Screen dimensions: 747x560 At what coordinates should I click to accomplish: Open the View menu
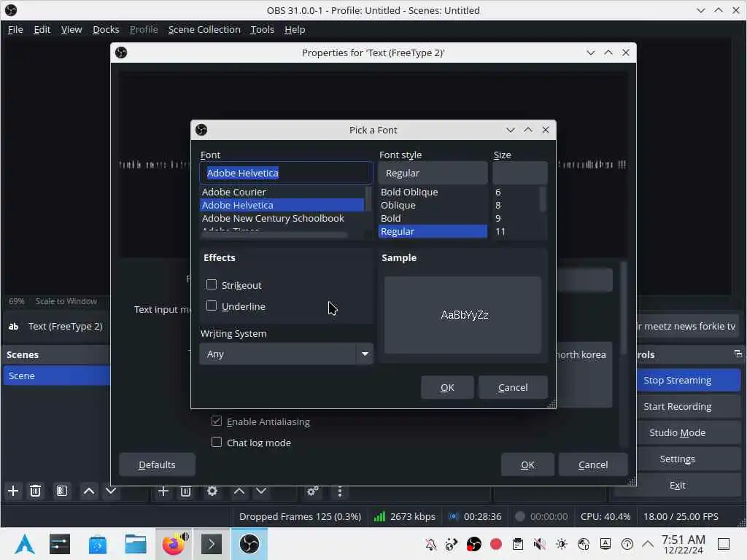[71, 29]
